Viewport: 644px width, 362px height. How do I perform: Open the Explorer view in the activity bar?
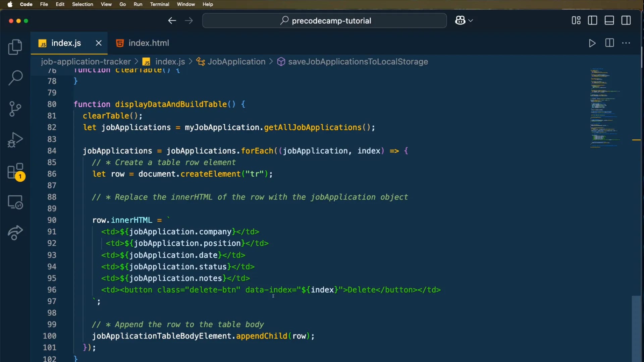click(15, 47)
